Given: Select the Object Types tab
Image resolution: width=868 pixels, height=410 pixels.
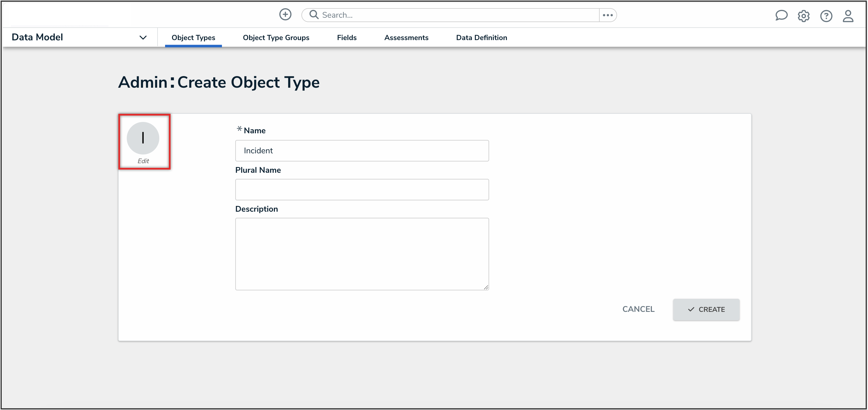Looking at the screenshot, I should (x=193, y=38).
